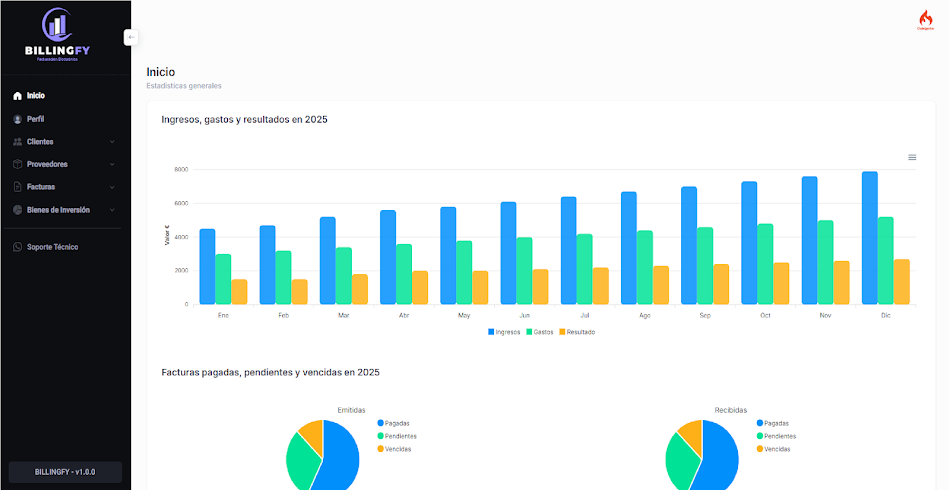The width and height of the screenshot is (950, 490).
Task: Open the Soporte Técnico menu item
Action: pyautogui.click(x=52, y=247)
